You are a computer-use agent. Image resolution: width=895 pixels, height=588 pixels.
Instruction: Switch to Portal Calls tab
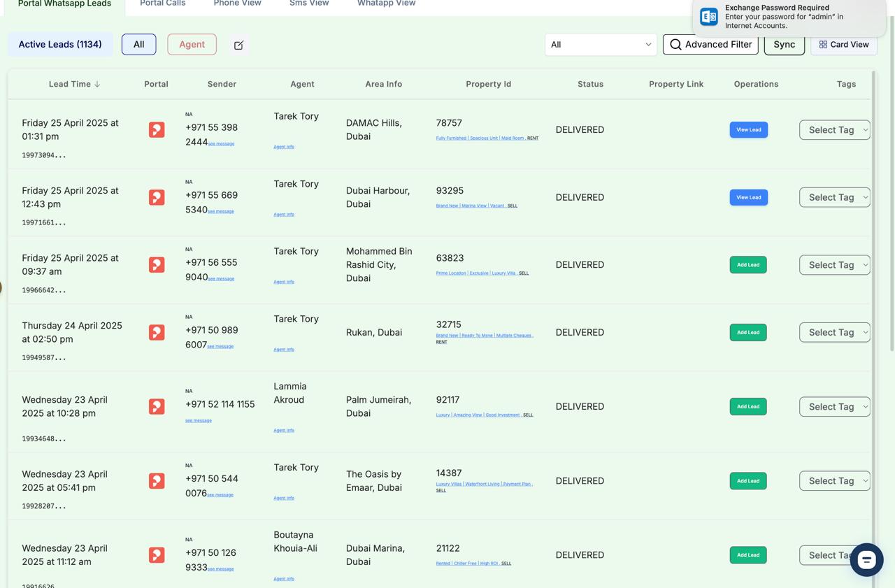pos(163,4)
